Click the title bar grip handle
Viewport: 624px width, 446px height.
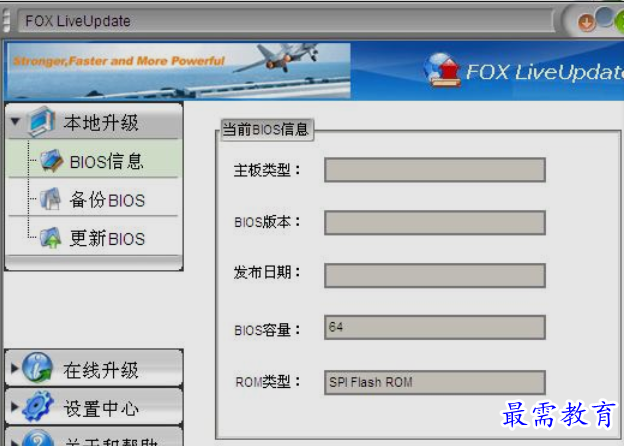6,20
